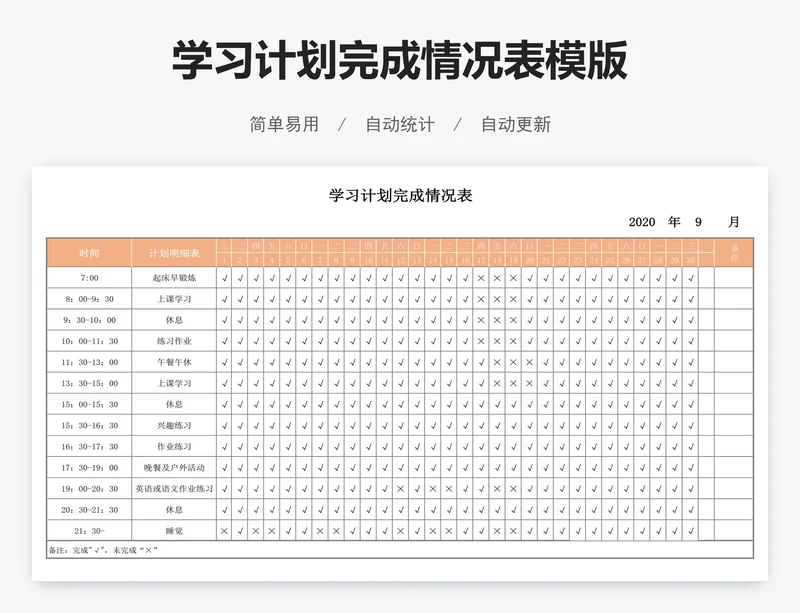Click the empty 备注 cell in 睡觉 row
The image size is (800, 613).
tap(734, 531)
